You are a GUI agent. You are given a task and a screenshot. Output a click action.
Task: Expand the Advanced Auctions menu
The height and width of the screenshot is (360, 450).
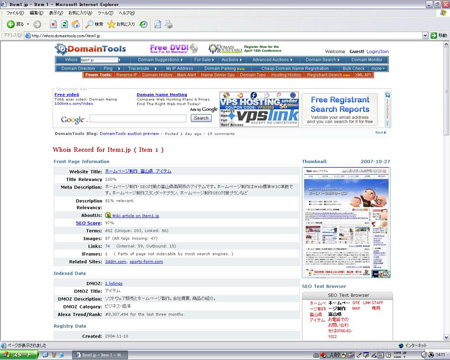[x=272, y=60]
